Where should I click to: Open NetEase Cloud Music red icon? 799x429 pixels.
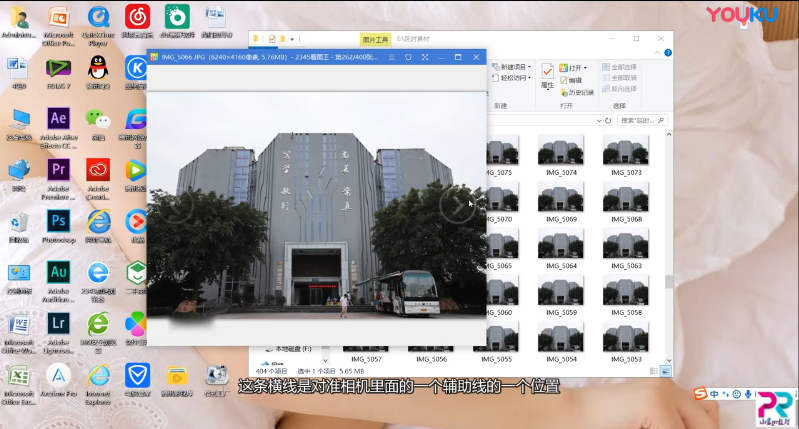click(x=137, y=17)
